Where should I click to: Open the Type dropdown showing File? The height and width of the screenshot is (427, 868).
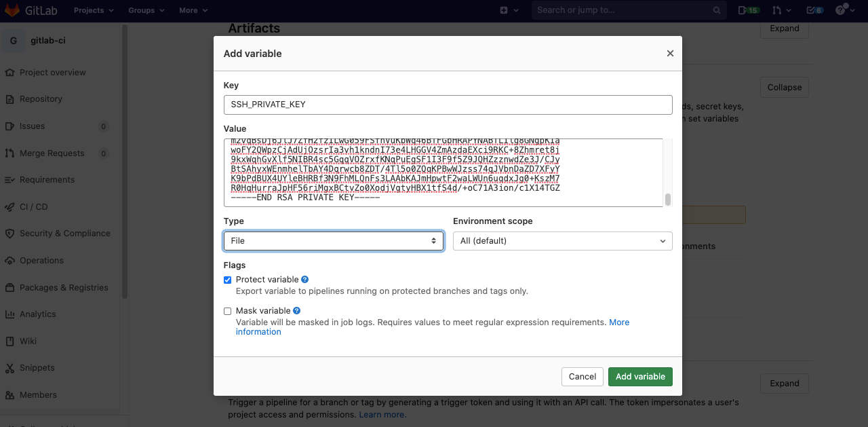333,240
